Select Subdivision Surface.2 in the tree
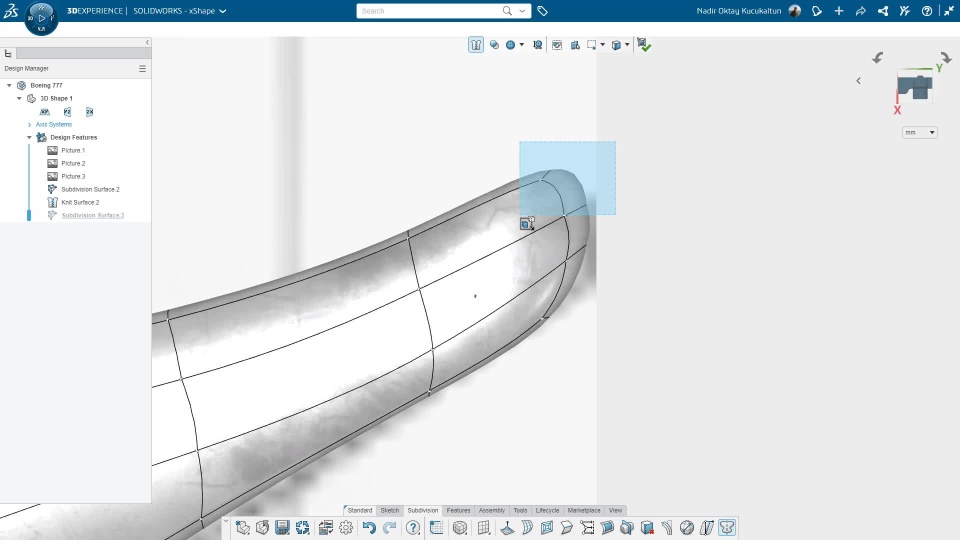 [x=90, y=189]
